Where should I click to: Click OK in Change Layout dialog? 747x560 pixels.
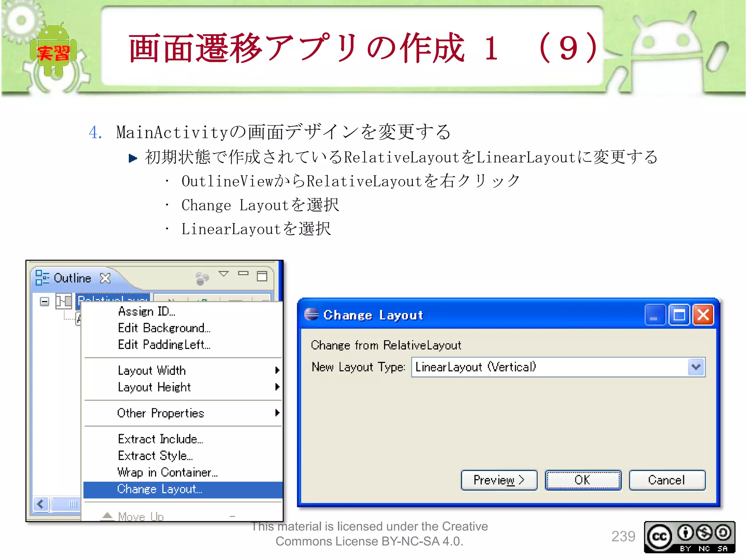pos(583,480)
